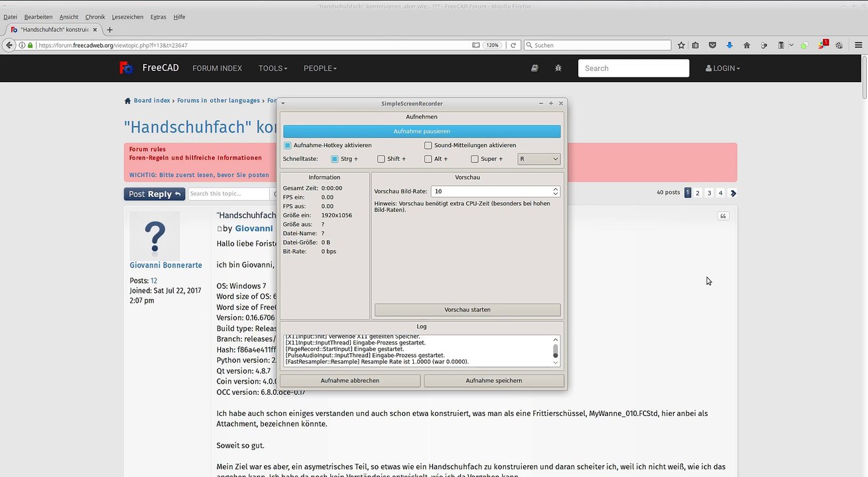Click the green padlock security icon

[x=31, y=45]
